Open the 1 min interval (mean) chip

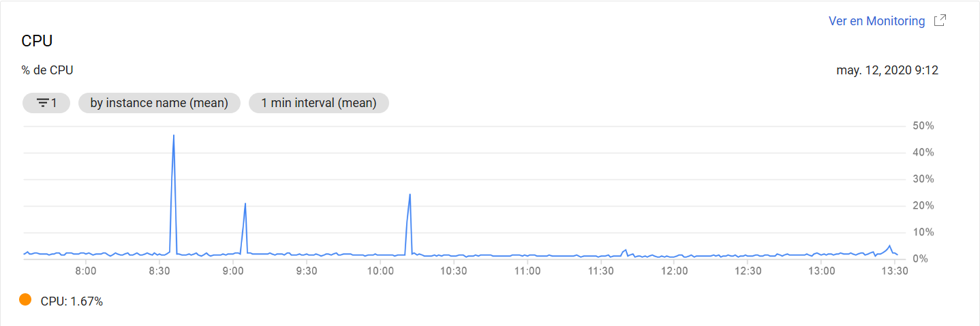click(x=319, y=103)
